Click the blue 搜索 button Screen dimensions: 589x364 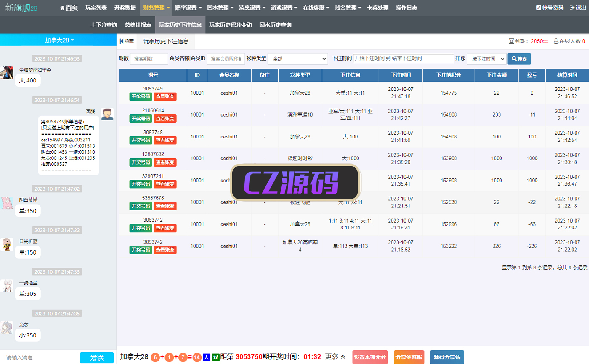[x=519, y=59]
